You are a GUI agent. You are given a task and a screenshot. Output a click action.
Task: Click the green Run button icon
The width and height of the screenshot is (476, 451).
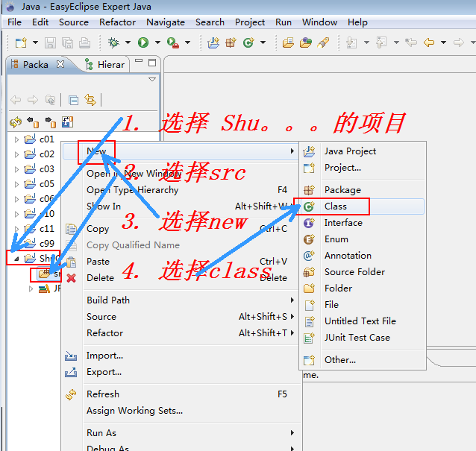point(143,42)
